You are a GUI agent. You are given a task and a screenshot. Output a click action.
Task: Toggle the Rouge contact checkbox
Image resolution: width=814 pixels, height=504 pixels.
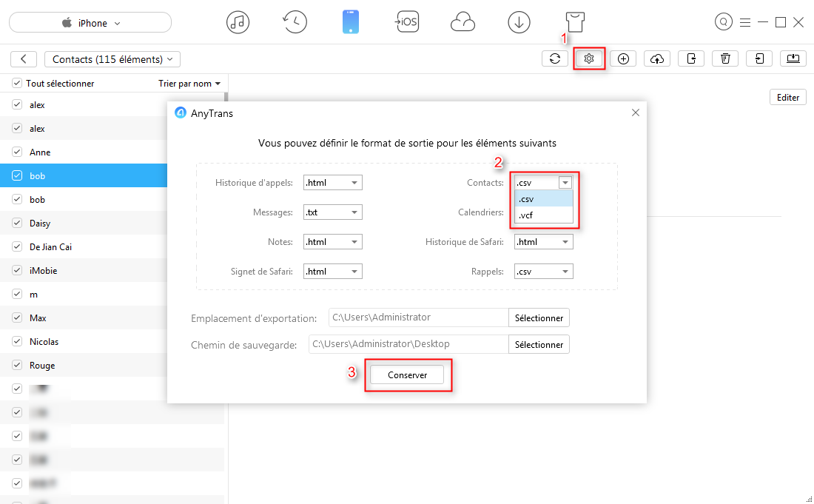[17, 365]
